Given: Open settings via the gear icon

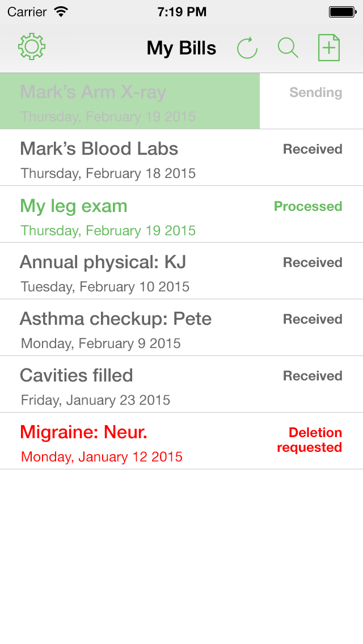Looking at the screenshot, I should (x=32, y=47).
